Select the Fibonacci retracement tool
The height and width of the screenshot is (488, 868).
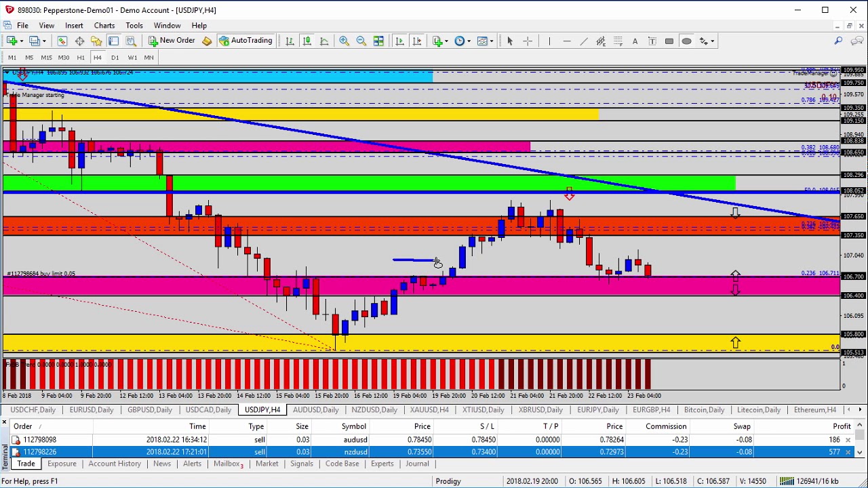coord(618,41)
